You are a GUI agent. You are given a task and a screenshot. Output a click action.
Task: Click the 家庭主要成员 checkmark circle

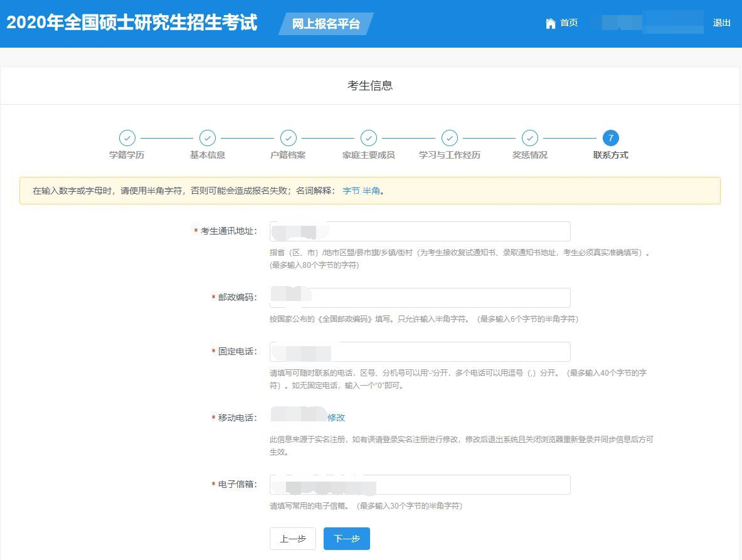click(369, 138)
